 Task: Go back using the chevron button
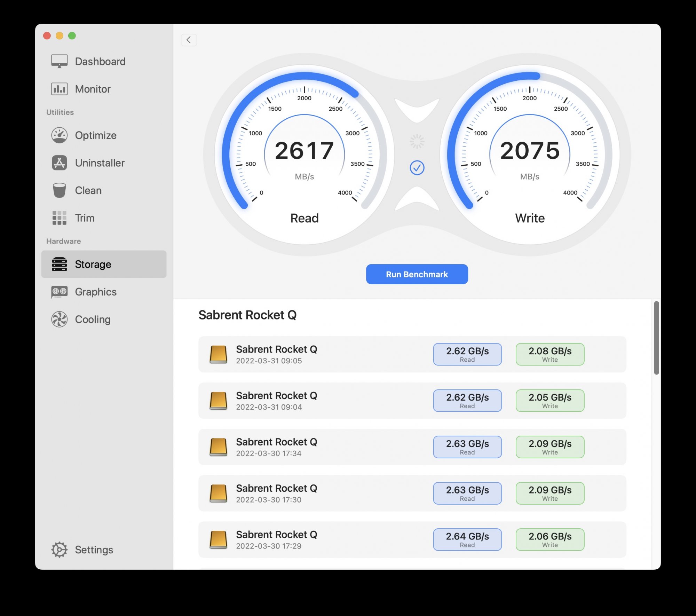[189, 40]
